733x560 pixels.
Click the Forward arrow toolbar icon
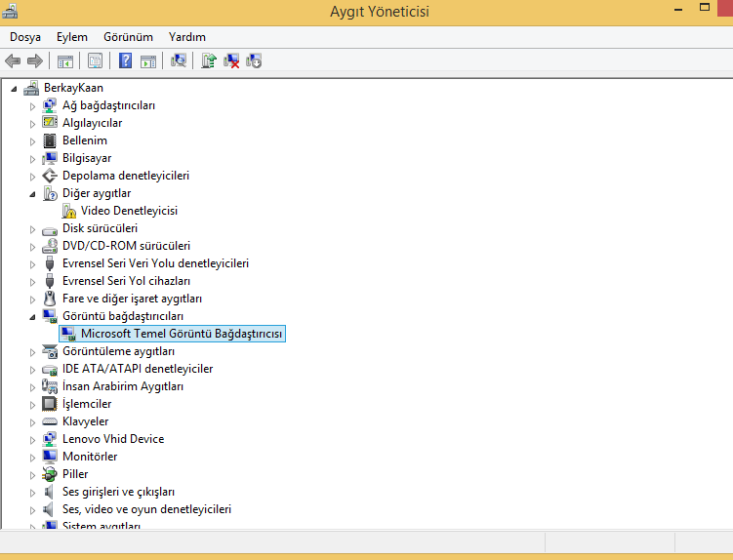[35, 60]
